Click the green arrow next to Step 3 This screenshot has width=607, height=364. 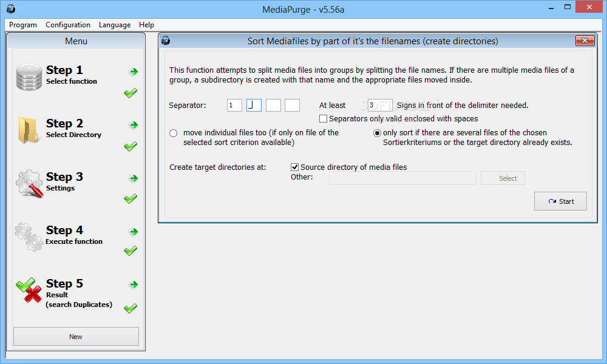134,178
